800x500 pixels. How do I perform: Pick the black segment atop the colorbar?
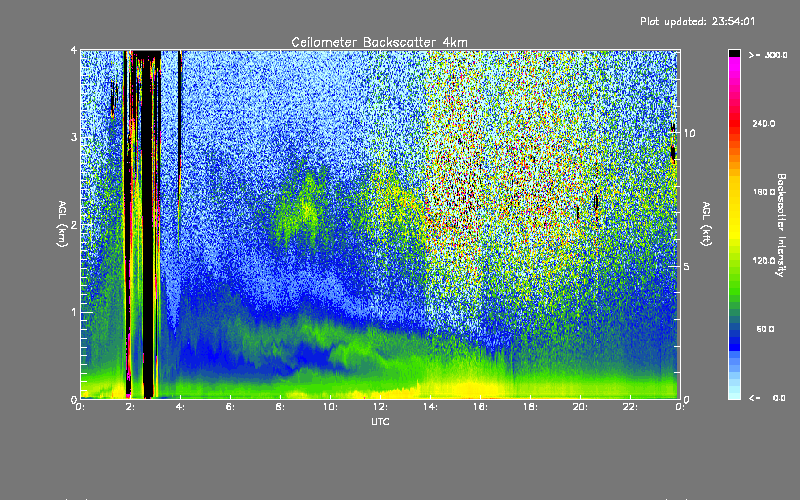click(734, 53)
